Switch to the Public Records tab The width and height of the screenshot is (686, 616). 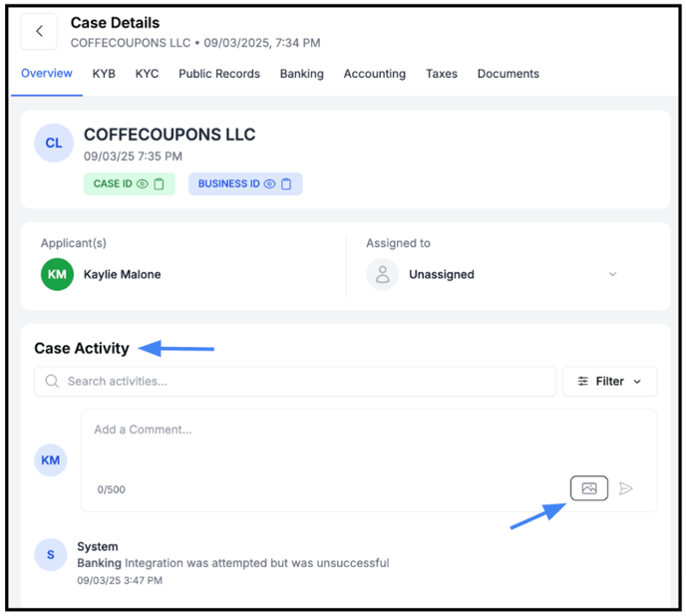(x=219, y=74)
